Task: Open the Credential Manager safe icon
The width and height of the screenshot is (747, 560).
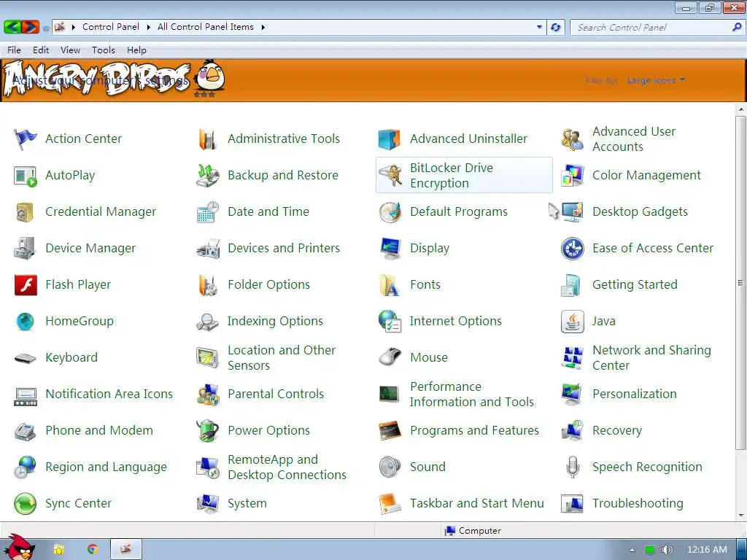Action: (25, 212)
